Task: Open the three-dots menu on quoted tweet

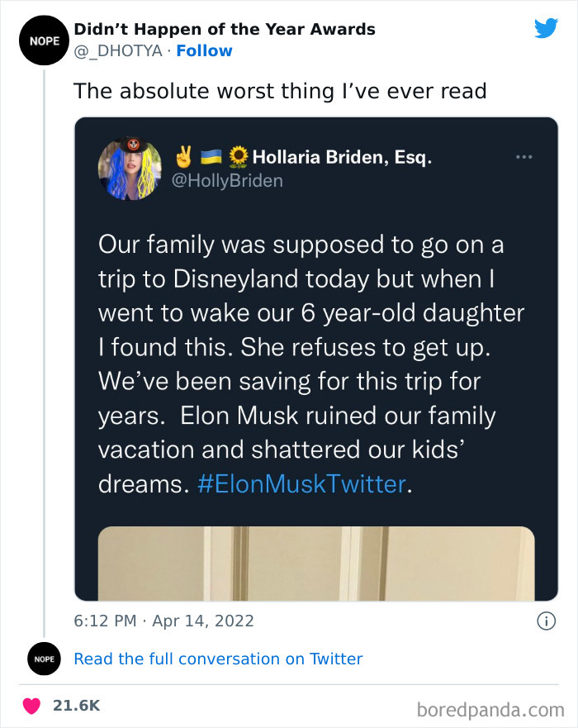Action: [x=524, y=156]
